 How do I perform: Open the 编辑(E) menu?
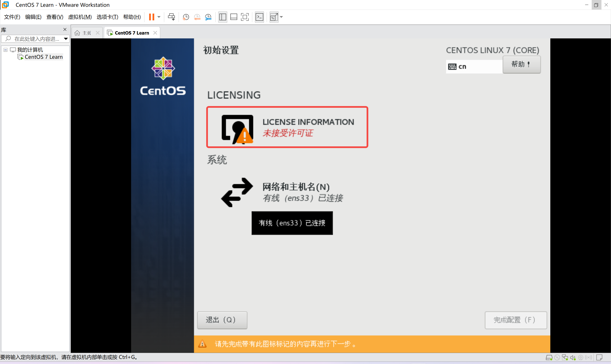tap(33, 17)
